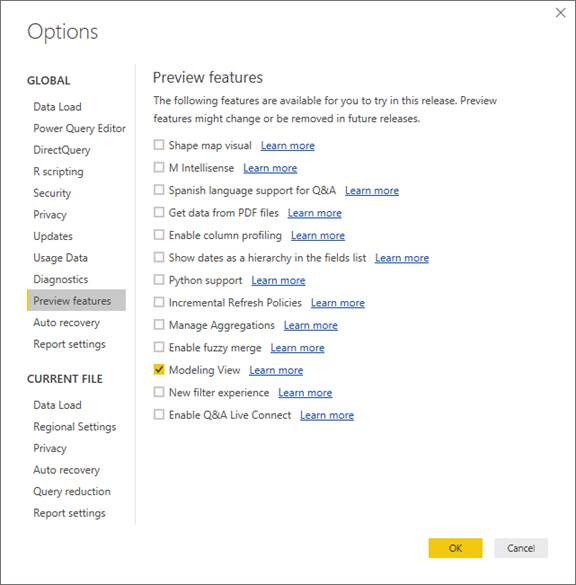Viewport: 576px width, 585px height.
Task: Tick the M Intellisense checkbox
Action: 159,167
